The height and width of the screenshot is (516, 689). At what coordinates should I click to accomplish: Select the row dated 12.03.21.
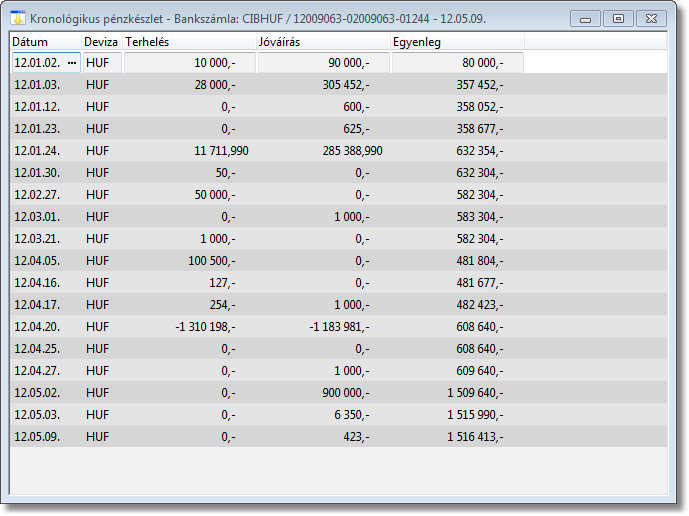(x=338, y=238)
